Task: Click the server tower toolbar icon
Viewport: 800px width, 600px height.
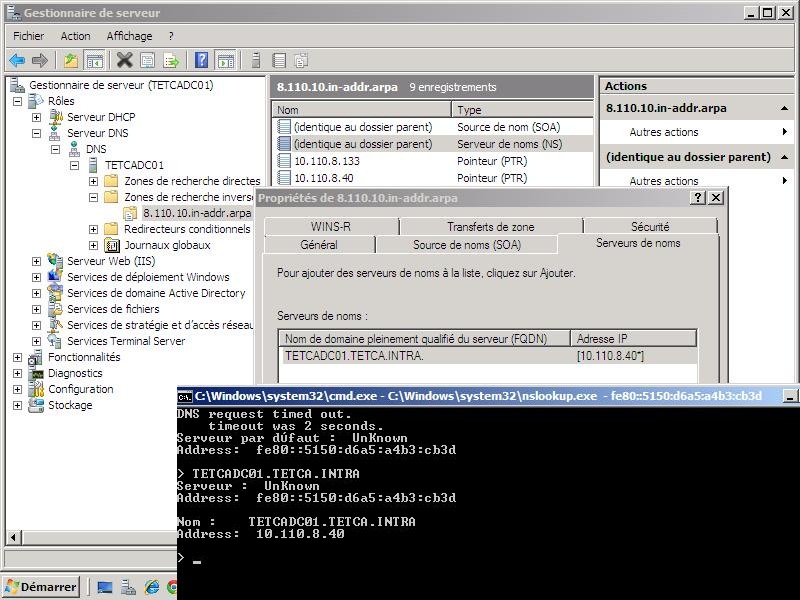Action: (256, 61)
